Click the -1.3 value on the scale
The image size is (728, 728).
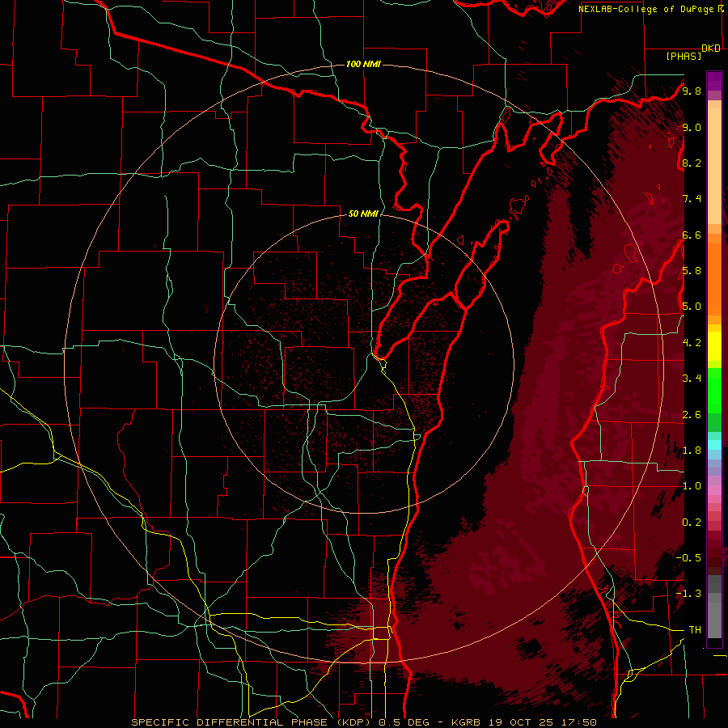tap(688, 594)
